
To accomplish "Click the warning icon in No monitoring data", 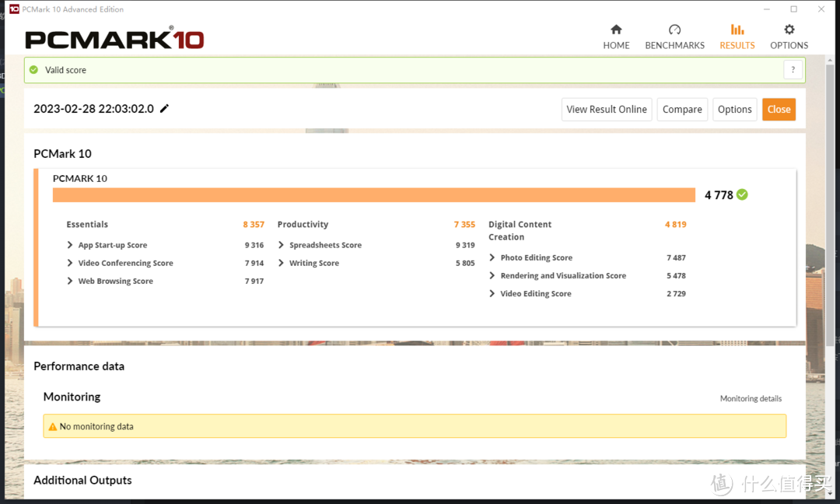I will 53,427.
